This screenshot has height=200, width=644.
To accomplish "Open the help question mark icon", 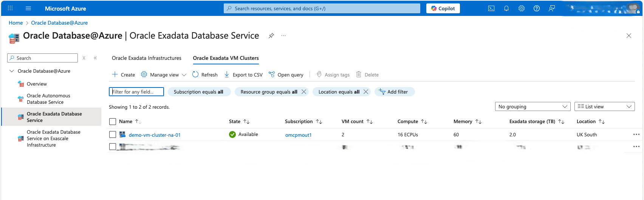I will tap(537, 8).
